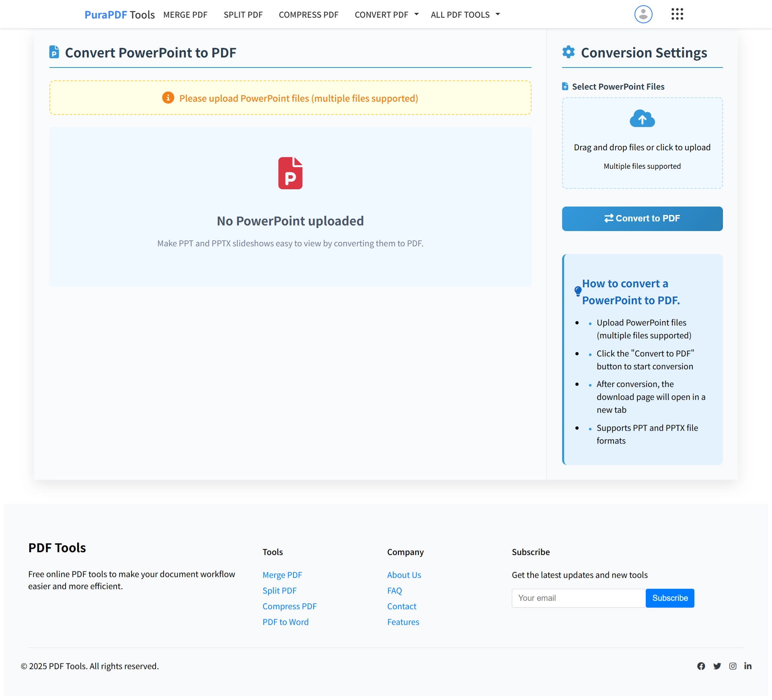Open the Twitter icon in the footer

[x=717, y=666]
